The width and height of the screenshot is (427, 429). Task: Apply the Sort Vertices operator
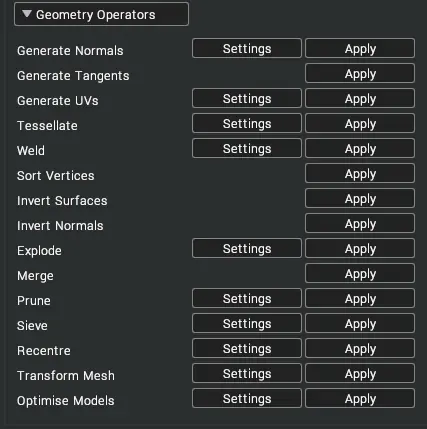(360, 173)
